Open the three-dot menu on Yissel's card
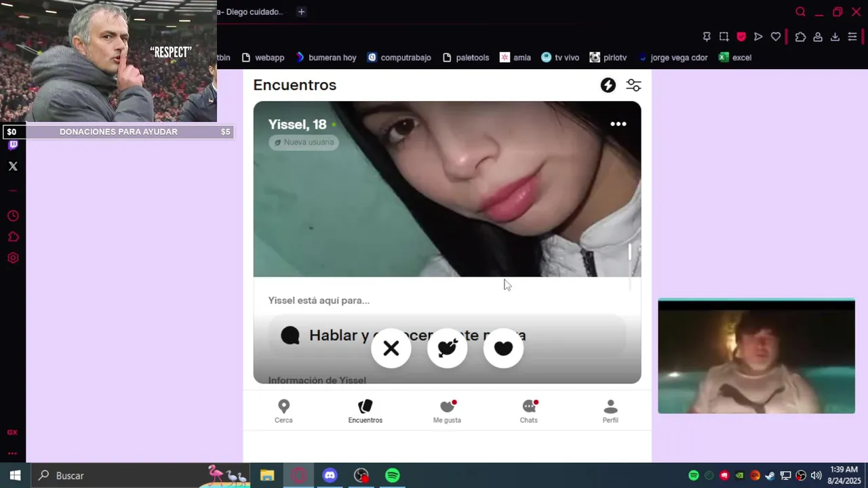The height and width of the screenshot is (488, 868). click(618, 124)
